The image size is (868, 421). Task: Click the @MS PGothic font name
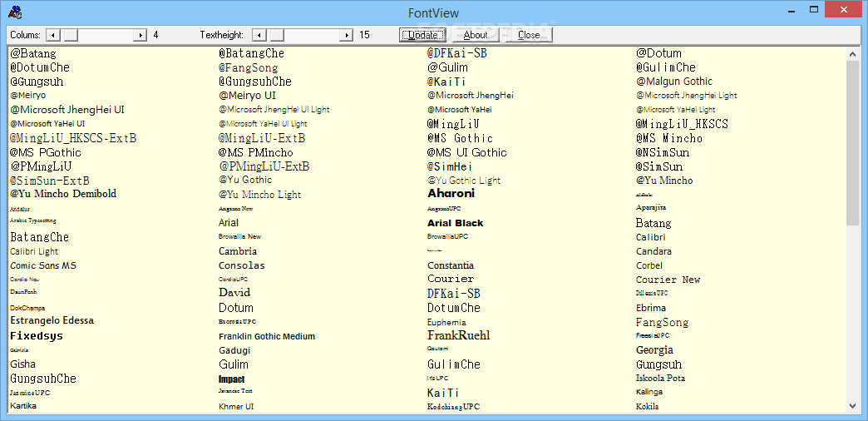click(46, 152)
